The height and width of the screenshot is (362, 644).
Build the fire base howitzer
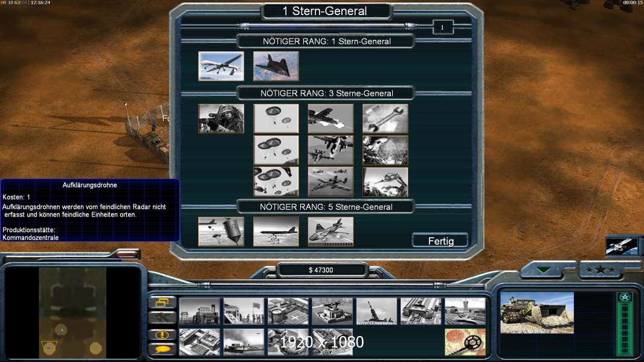376,311
